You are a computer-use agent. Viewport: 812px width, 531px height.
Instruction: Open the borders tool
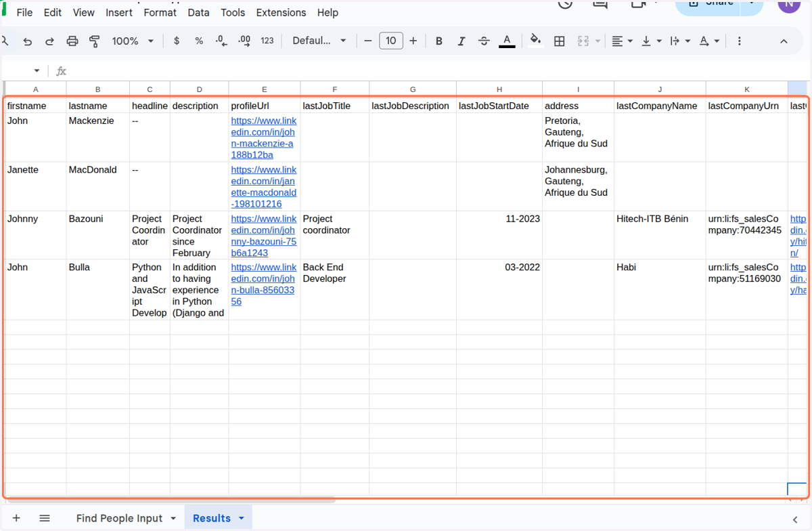[560, 41]
